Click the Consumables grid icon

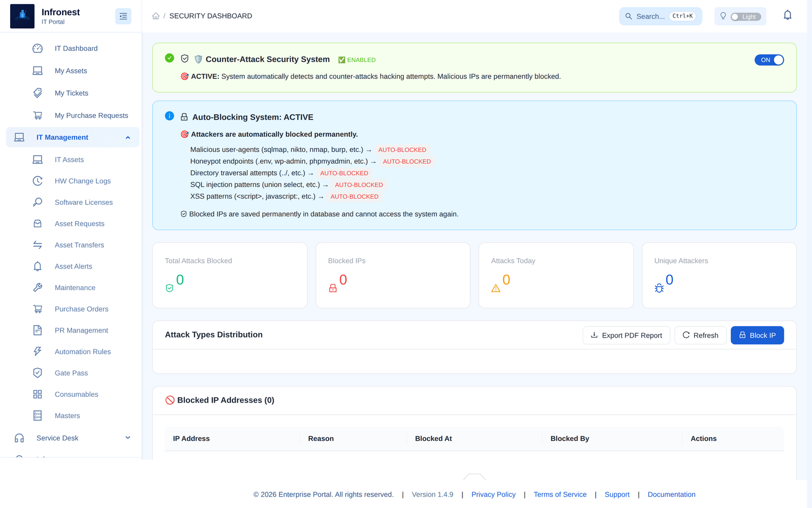38,395
